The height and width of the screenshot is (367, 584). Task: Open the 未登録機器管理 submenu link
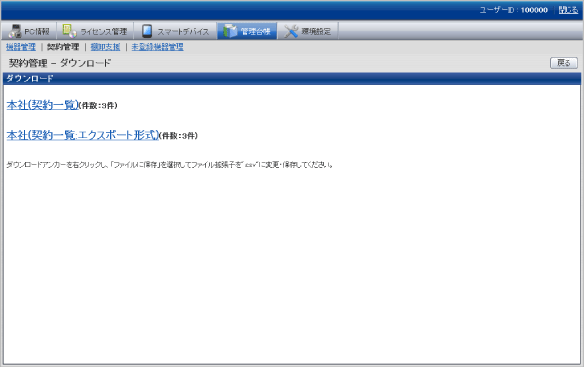coord(157,47)
